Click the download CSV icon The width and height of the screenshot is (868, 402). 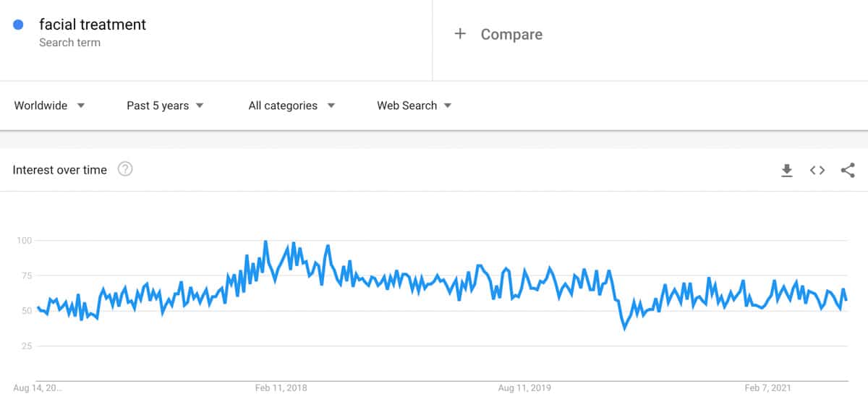pyautogui.click(x=787, y=171)
